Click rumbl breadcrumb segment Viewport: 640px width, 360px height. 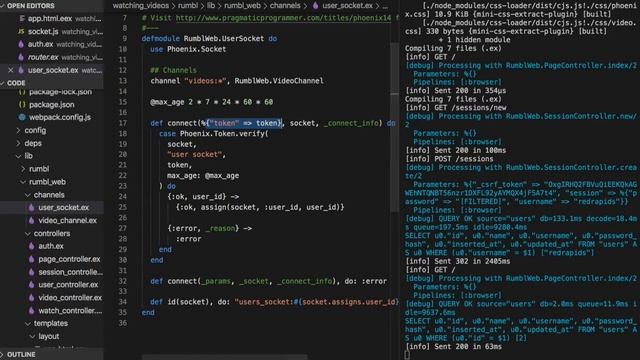188,6
